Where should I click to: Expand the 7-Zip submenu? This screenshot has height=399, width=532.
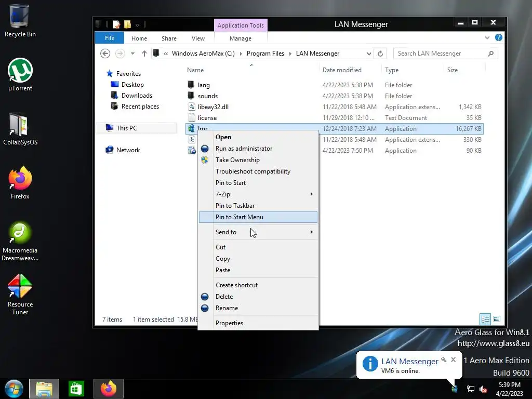tap(312, 194)
